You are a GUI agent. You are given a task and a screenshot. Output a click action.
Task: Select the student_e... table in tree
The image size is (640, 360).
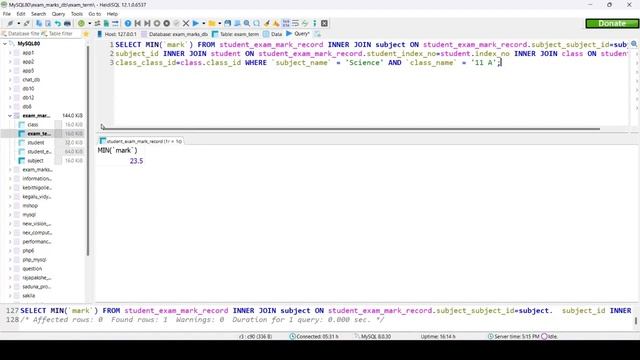[39, 151]
